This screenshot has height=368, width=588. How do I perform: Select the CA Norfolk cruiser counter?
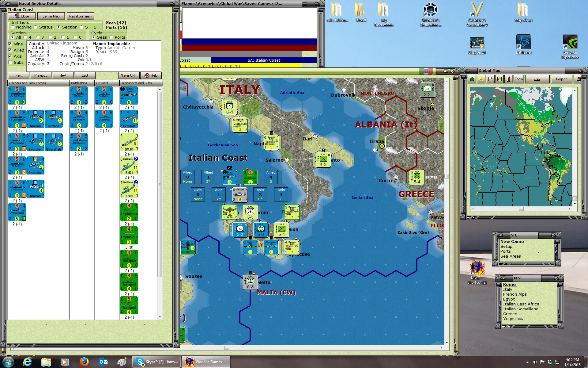[104, 119]
